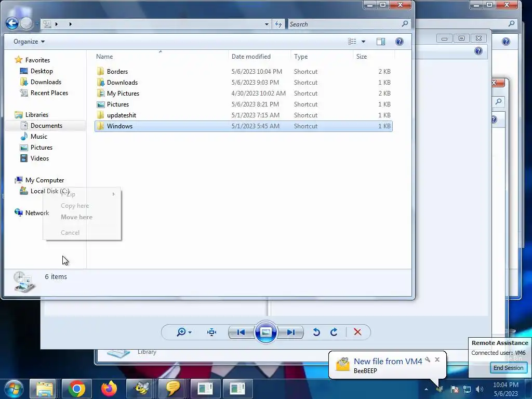Go to previous image in photo viewer
This screenshot has width=532, height=399.
click(241, 332)
